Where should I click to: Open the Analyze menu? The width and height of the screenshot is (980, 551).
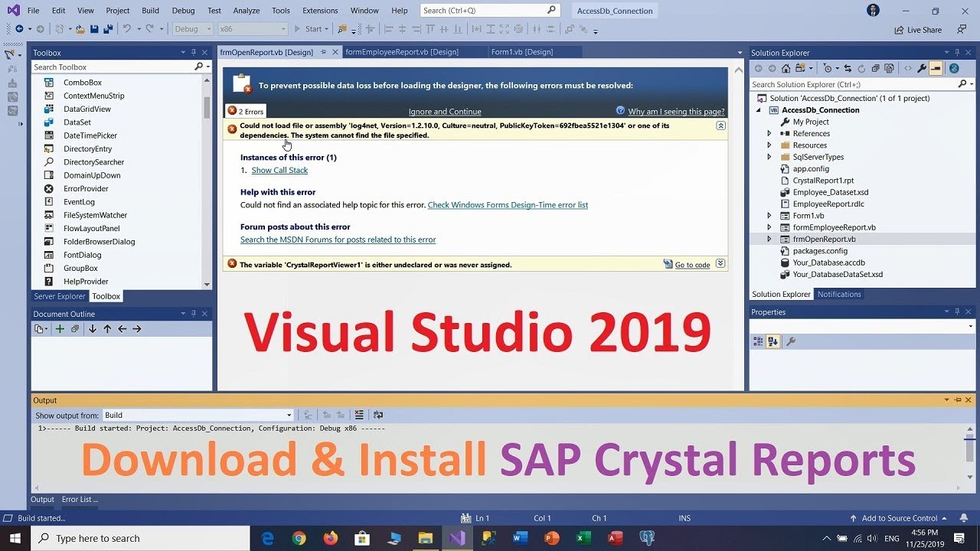[247, 11]
